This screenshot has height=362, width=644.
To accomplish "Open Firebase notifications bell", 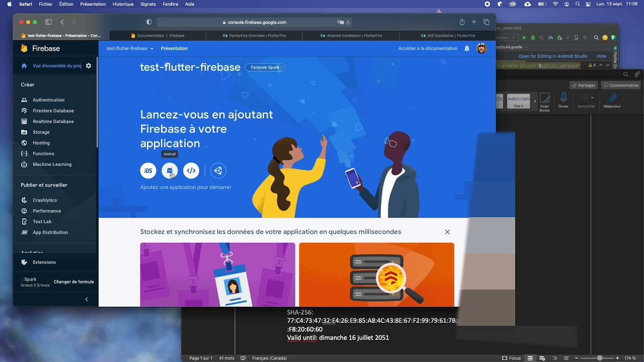I will (x=467, y=48).
